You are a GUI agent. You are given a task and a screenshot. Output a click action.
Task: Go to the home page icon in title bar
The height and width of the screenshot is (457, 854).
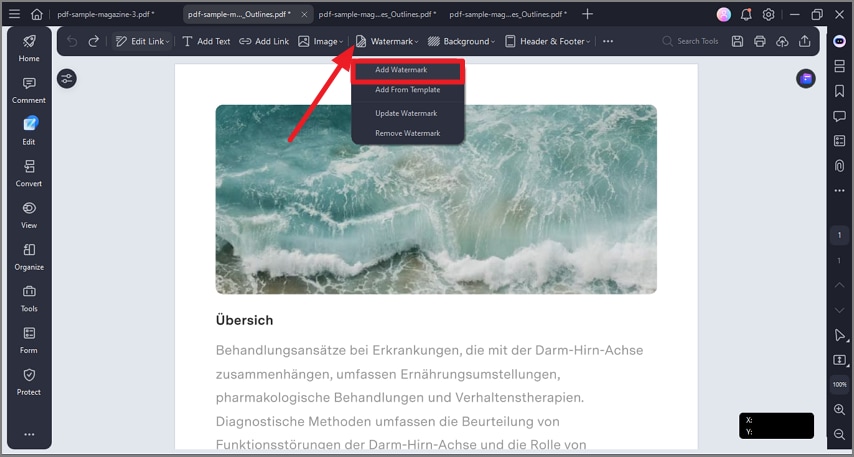(36, 14)
